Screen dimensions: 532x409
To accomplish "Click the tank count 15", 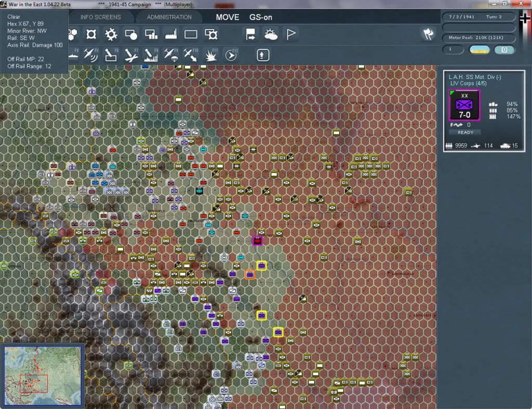I will point(515,146).
